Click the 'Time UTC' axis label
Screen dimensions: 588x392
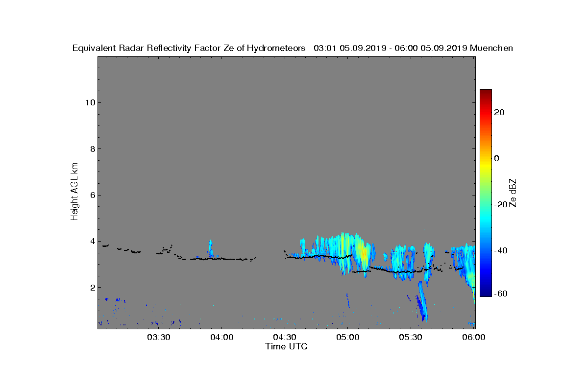(x=287, y=346)
